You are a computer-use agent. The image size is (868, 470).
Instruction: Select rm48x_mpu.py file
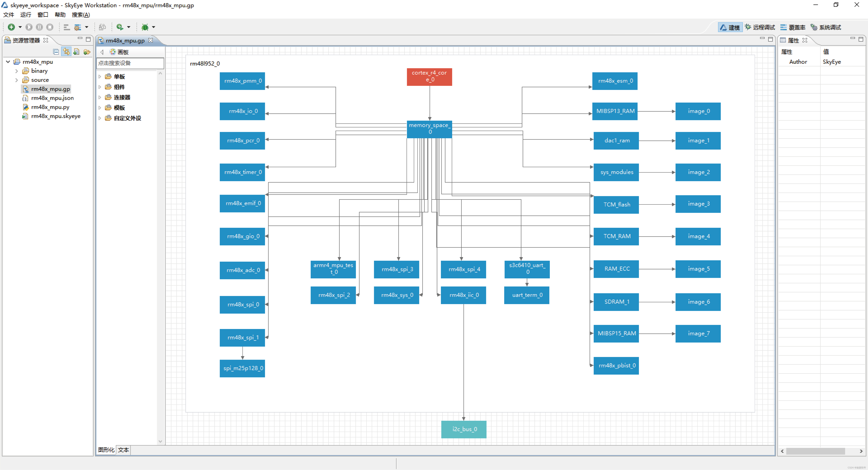(x=50, y=107)
